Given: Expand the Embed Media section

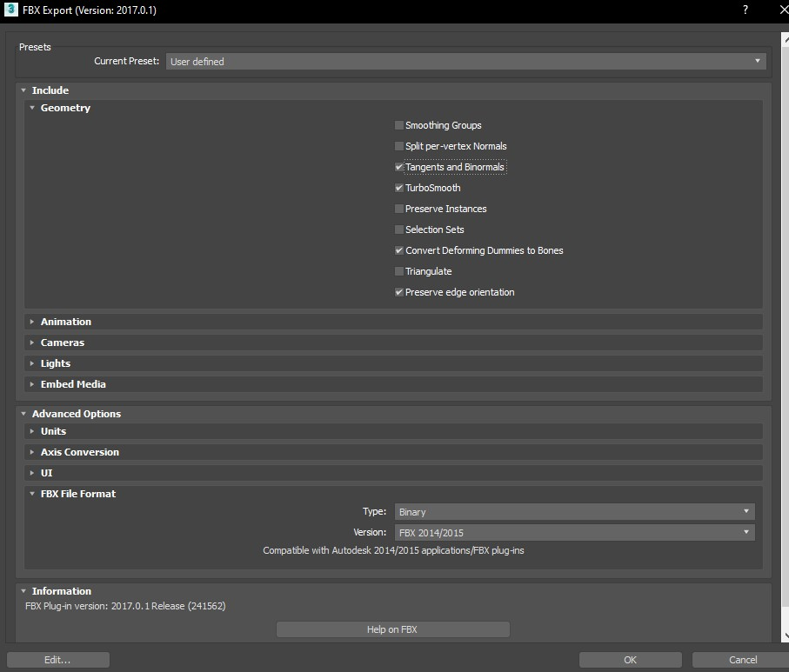Looking at the screenshot, I should pyautogui.click(x=72, y=384).
